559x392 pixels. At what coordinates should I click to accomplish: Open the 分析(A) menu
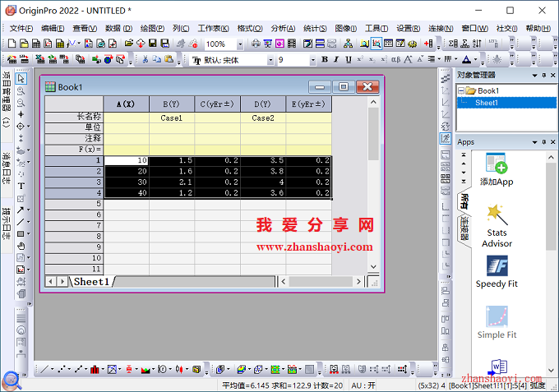point(283,28)
